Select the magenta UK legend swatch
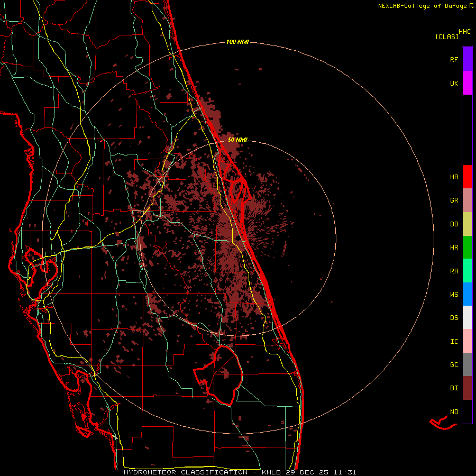This screenshot has height=476, width=476. click(x=467, y=83)
